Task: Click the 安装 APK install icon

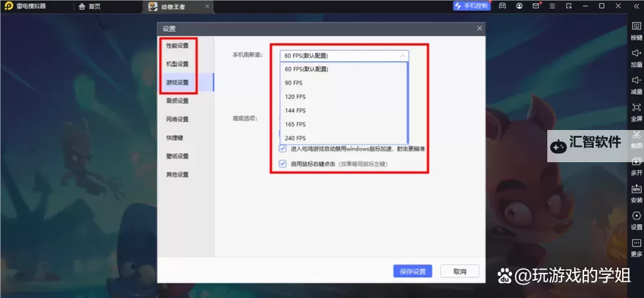Action: pyautogui.click(x=636, y=189)
